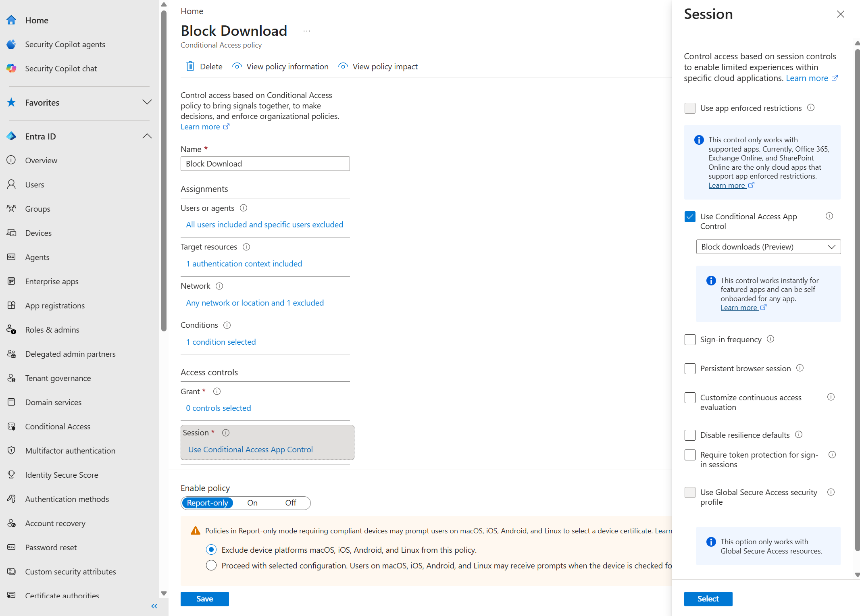Open Overview in the Entra ID menu
The width and height of the screenshot is (860, 616).
coord(41,160)
